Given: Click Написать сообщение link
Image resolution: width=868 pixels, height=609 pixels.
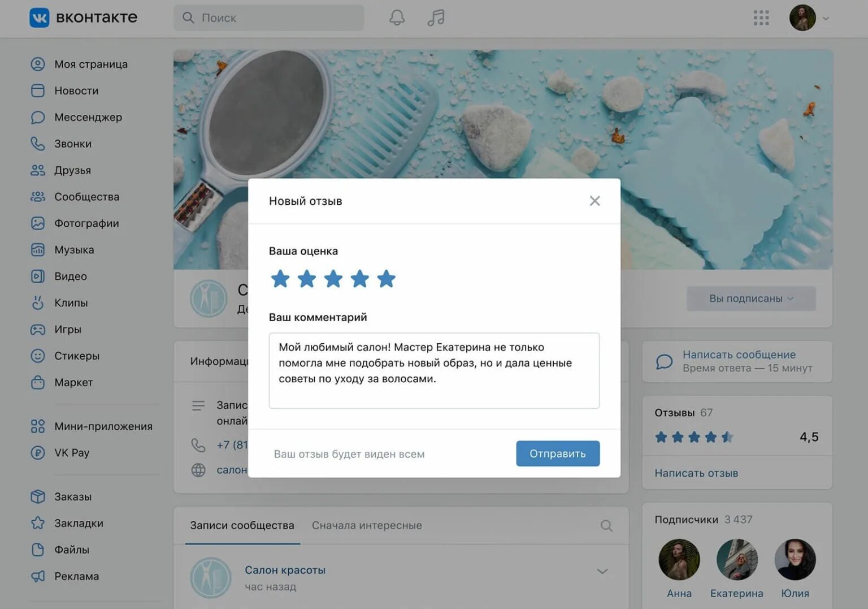Looking at the screenshot, I should click(739, 355).
